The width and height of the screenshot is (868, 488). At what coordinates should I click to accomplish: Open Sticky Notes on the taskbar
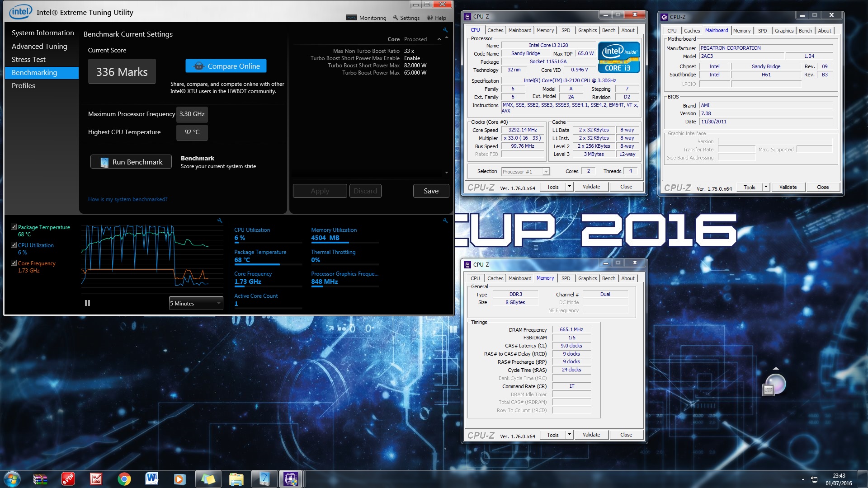pyautogui.click(x=208, y=479)
